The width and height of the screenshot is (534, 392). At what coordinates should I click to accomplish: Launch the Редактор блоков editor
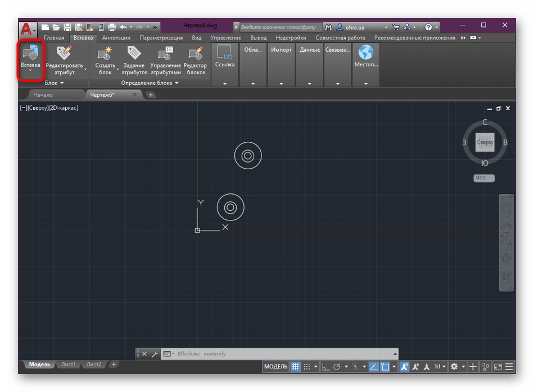(195, 53)
